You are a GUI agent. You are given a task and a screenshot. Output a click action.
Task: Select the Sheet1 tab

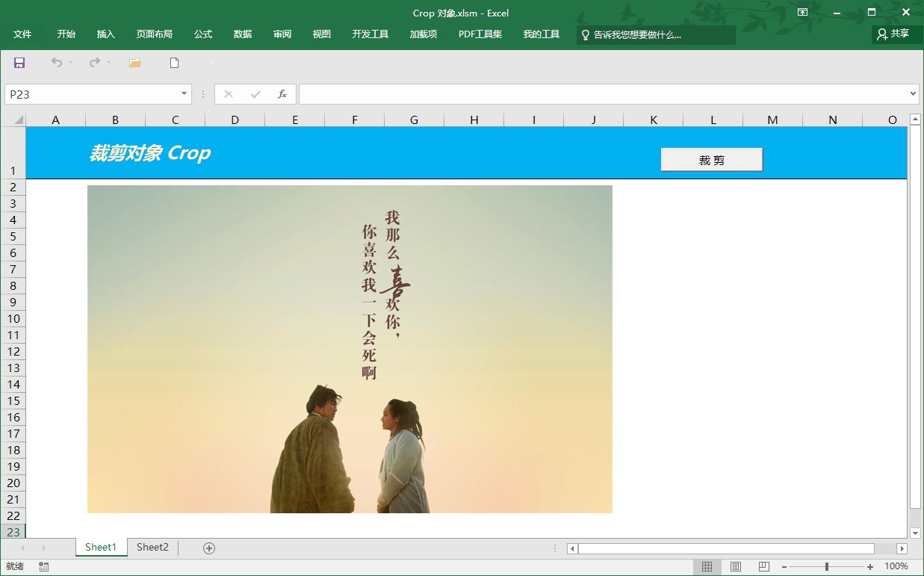coord(101,548)
